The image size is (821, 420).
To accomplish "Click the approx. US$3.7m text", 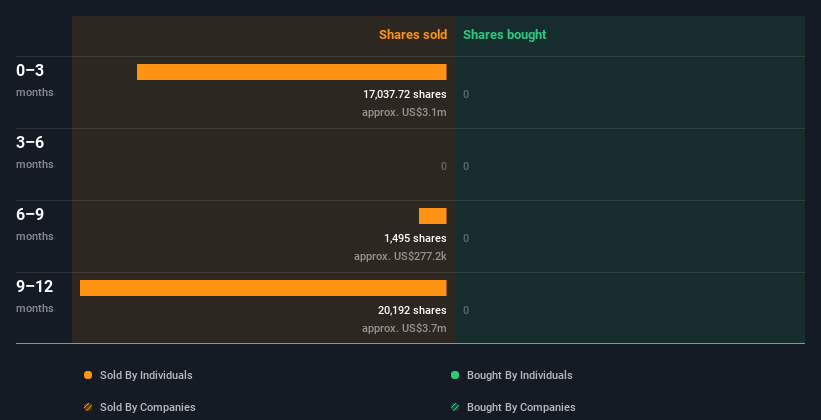I will [x=404, y=328].
